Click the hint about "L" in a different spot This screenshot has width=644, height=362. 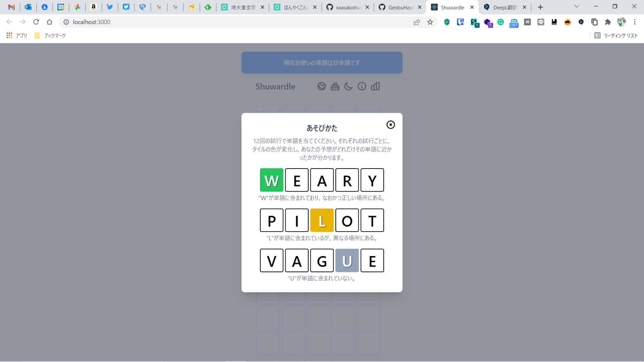tap(322, 238)
